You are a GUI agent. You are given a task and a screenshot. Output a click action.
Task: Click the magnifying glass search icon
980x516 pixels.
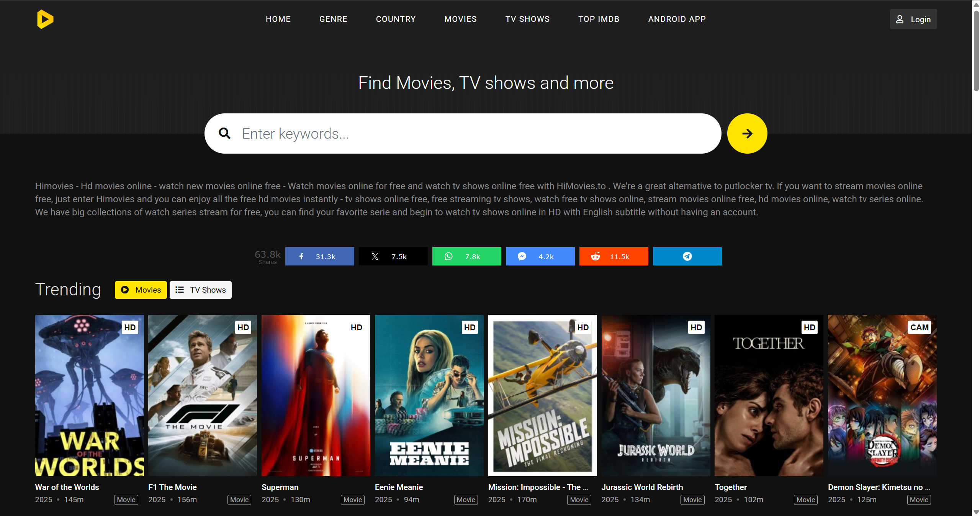(224, 133)
